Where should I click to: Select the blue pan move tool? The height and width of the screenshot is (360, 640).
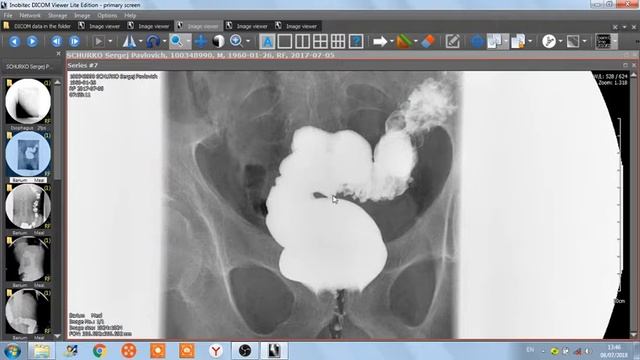[x=200, y=41]
